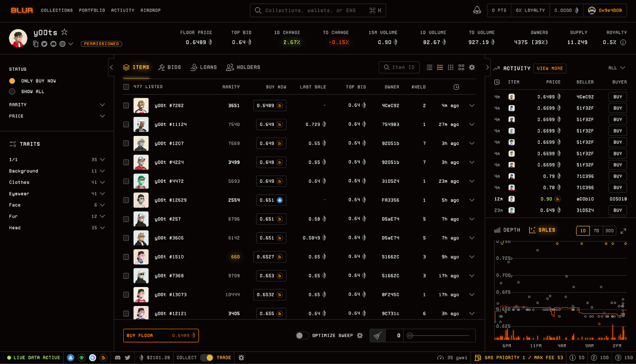Switch the chart to Depth

pyautogui.click(x=507, y=230)
